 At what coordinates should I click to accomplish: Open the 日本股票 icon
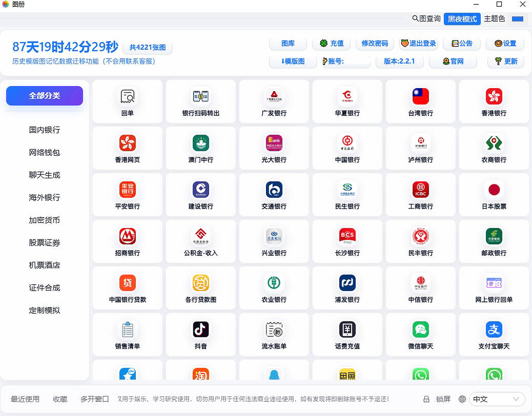point(494,190)
